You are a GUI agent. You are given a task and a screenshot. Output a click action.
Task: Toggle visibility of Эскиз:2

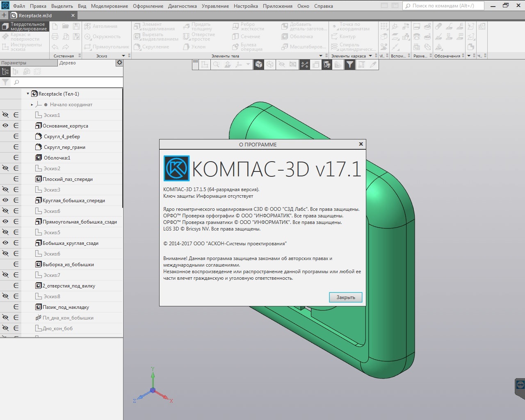coord(5,168)
